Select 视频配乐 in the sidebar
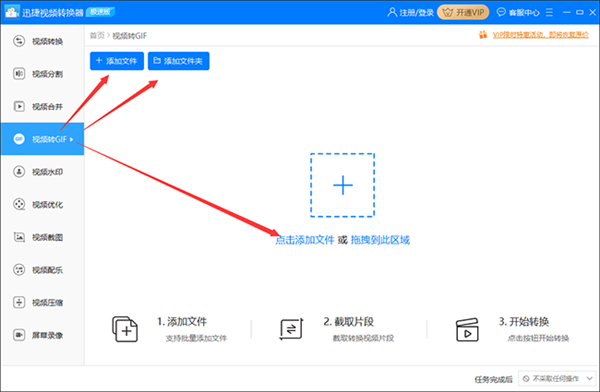Screen dimensions: 600x392 coord(42,270)
